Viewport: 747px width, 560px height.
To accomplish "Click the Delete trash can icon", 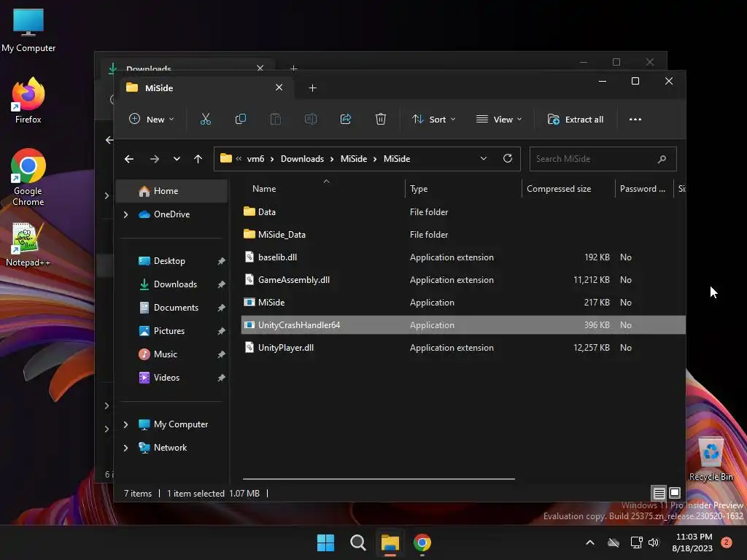I will (380, 119).
